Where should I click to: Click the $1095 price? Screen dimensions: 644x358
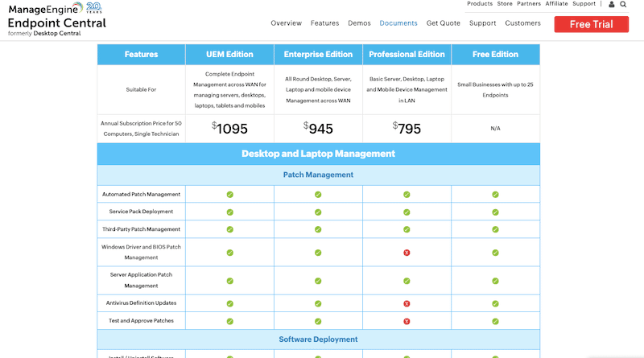click(229, 129)
